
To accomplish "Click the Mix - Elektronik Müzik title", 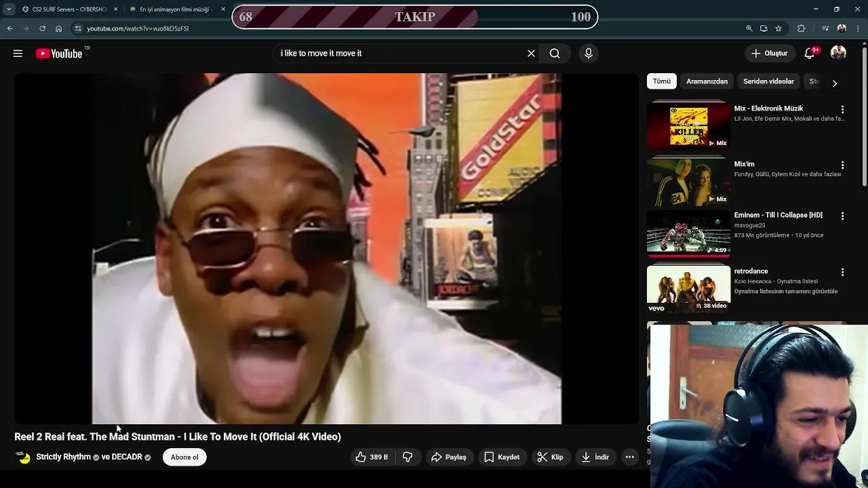I will pos(768,108).
